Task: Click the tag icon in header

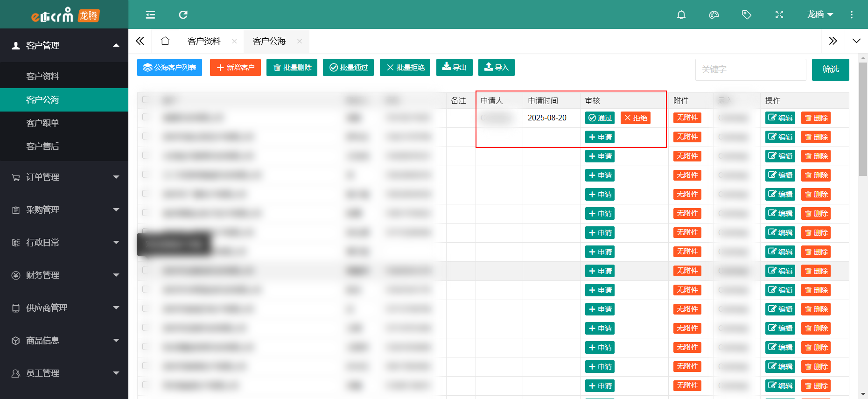Action: (747, 15)
